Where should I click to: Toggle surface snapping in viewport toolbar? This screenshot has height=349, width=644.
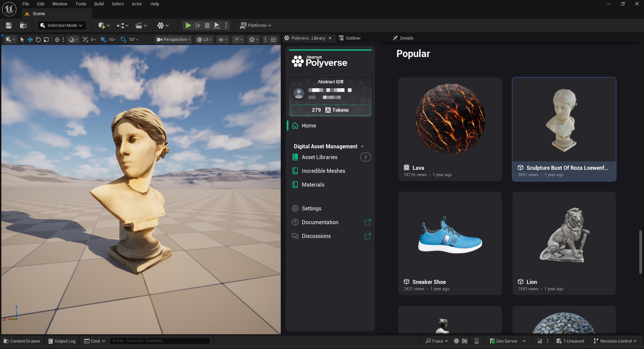(x=73, y=40)
